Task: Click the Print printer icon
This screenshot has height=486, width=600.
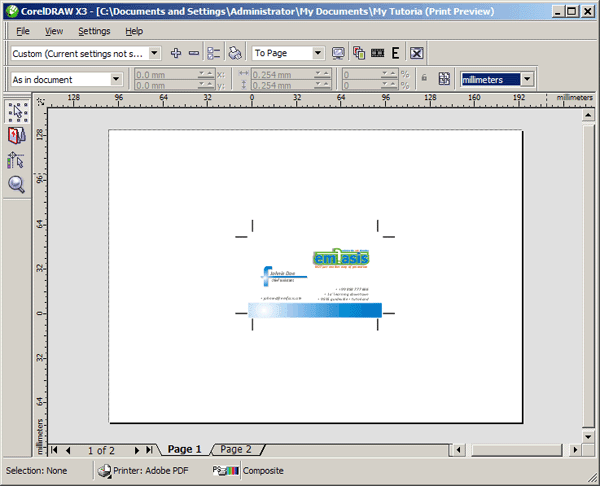Action: coord(235,53)
